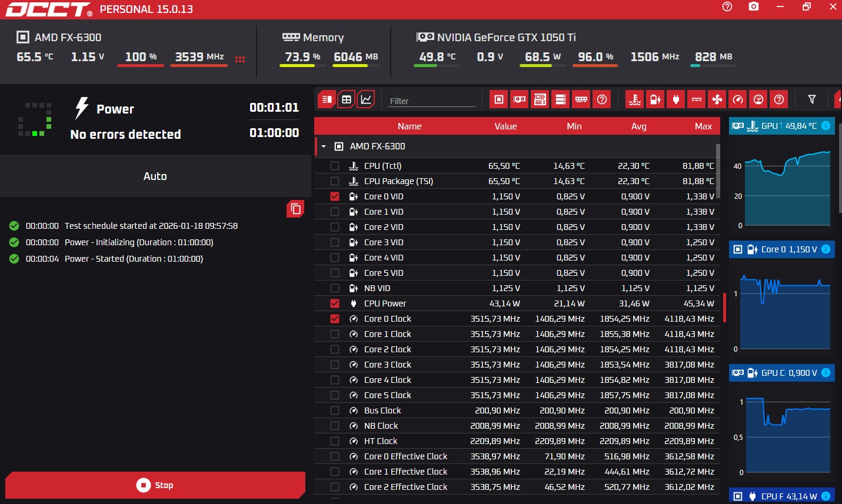Filter by usage gauge sensor icon
This screenshot has width=842, height=504.
tap(758, 99)
